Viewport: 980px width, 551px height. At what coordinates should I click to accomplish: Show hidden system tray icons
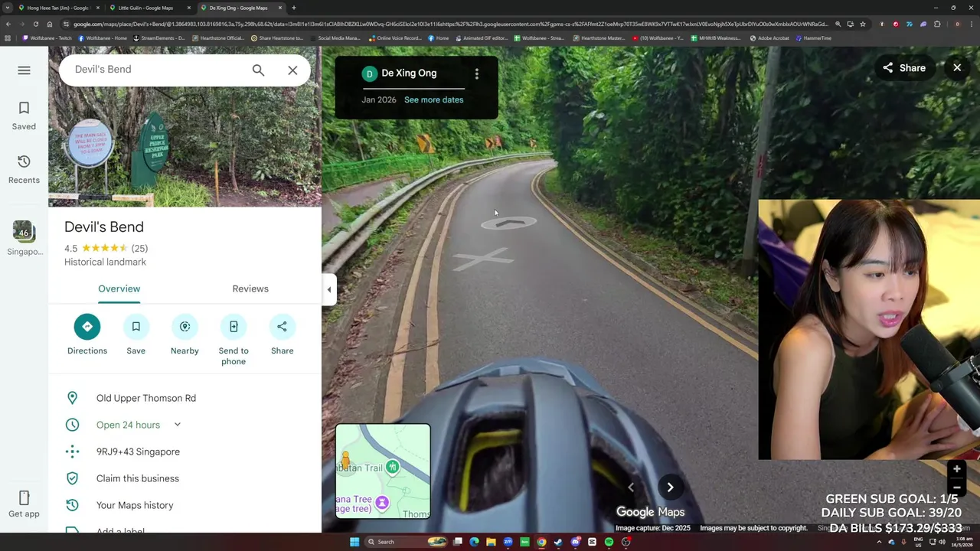click(879, 542)
